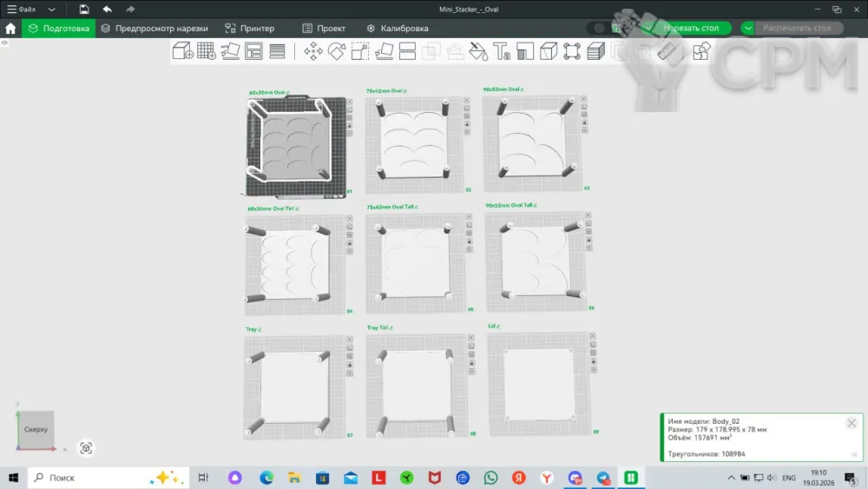Click the Windows taskbar Поиск search box
Screen dimensions: 868x489
108,478
